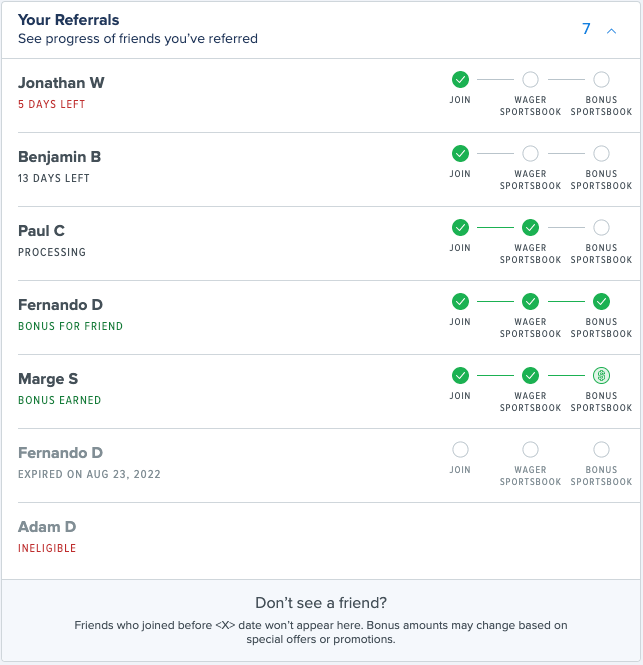643x665 pixels.
Task: Click Paul C's green Join checkmark
Action: [x=460, y=227]
